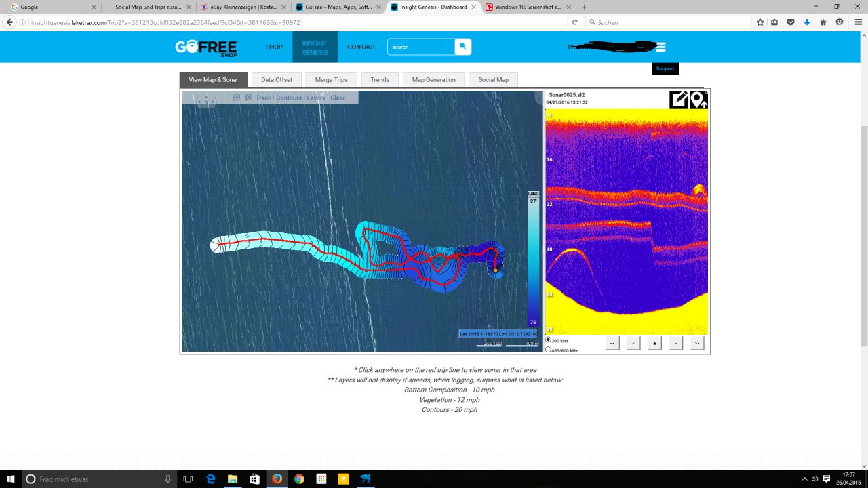The image size is (868, 488).
Task: Click the waypoint upload pin icon
Action: tap(698, 100)
